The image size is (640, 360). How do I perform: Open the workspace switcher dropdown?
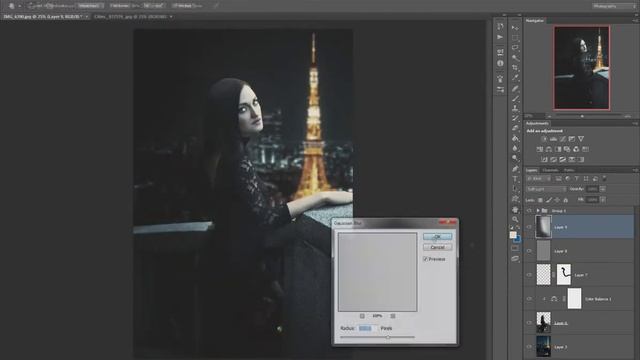click(x=613, y=6)
